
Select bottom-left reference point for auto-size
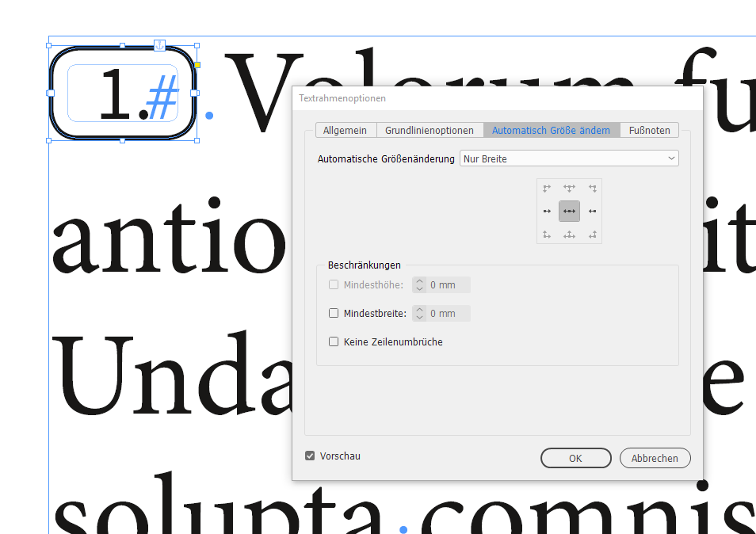(x=547, y=235)
